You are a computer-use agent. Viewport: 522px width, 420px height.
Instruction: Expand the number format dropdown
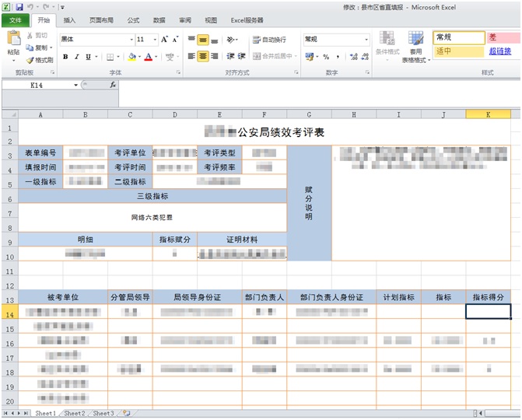[366, 39]
